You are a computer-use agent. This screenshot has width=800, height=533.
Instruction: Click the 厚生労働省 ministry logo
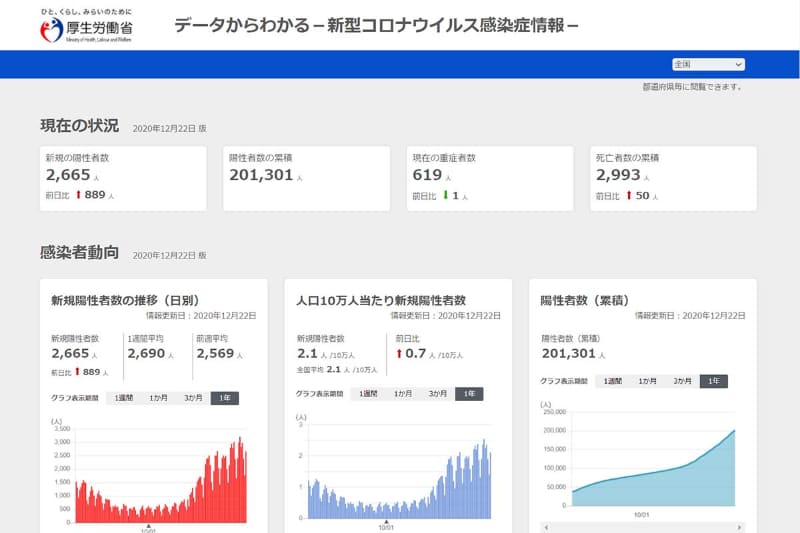point(86,26)
